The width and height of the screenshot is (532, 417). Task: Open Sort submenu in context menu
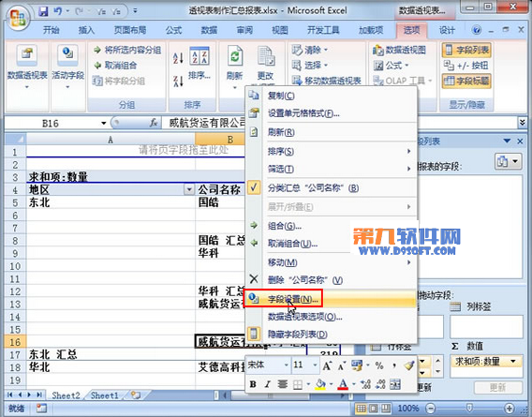[x=331, y=151]
